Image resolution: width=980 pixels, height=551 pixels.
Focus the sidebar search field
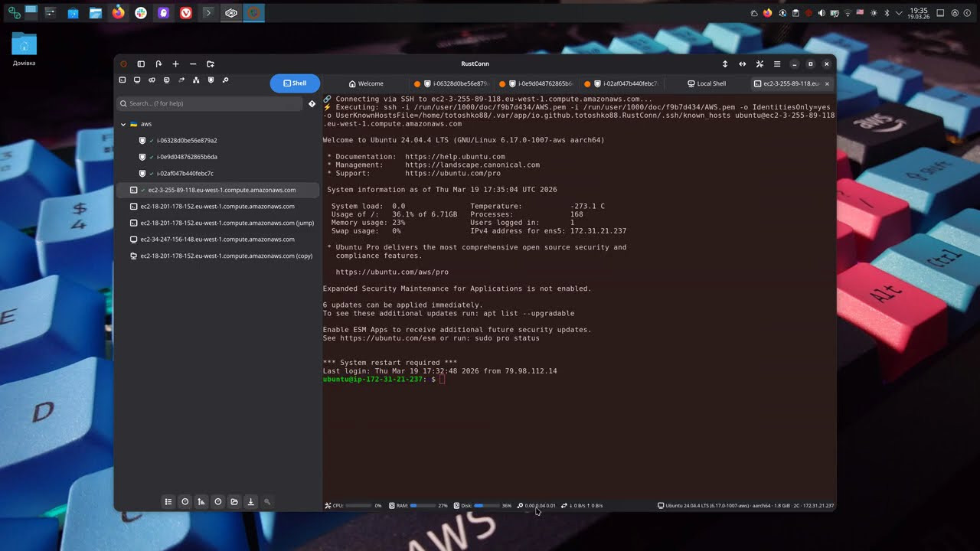point(210,103)
